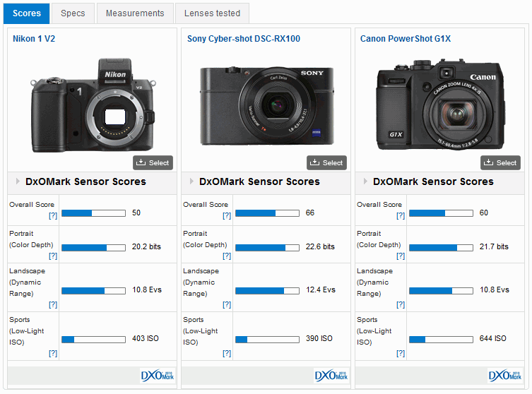Open Nikon Portrait Color Depth help [?]
Image resolution: width=532 pixels, height=394 pixels.
53,256
